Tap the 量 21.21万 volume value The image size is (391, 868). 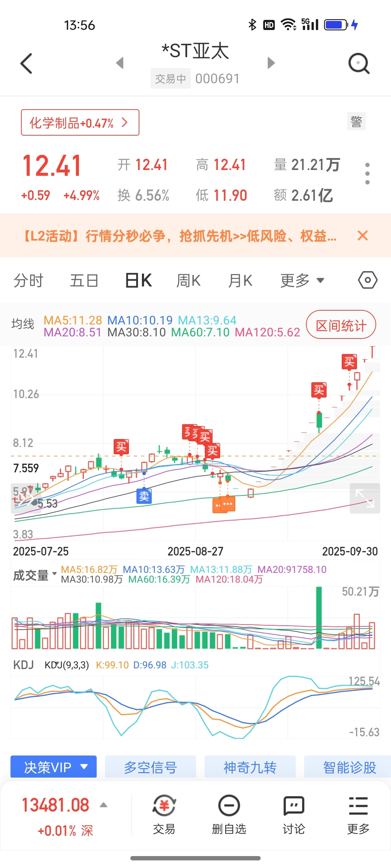[307, 165]
